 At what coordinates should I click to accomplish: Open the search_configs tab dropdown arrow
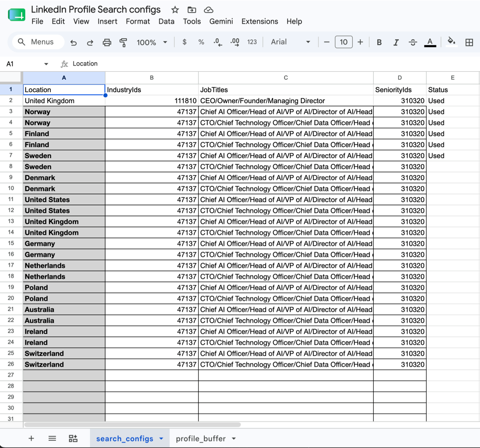pyautogui.click(x=161, y=439)
